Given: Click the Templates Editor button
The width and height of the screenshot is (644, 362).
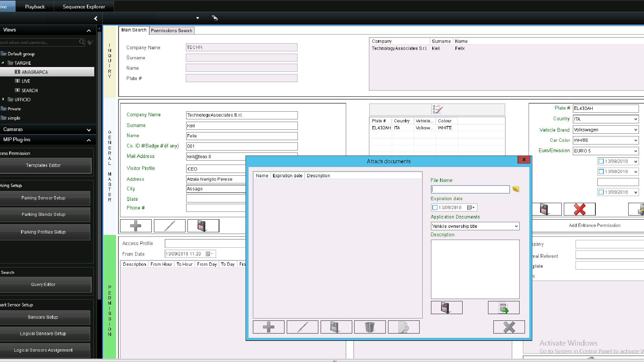Looking at the screenshot, I should (x=44, y=166).
